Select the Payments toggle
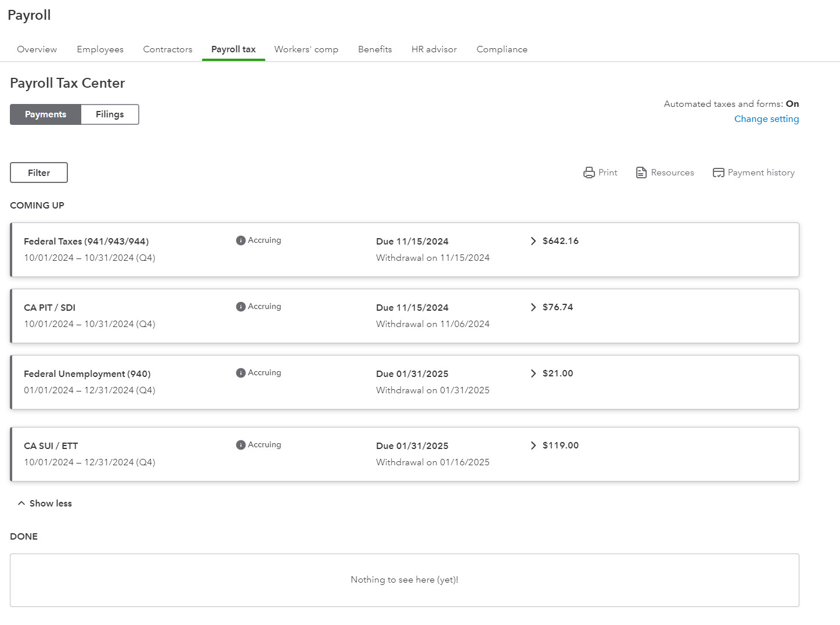Image resolution: width=840 pixels, height=625 pixels. (x=46, y=114)
